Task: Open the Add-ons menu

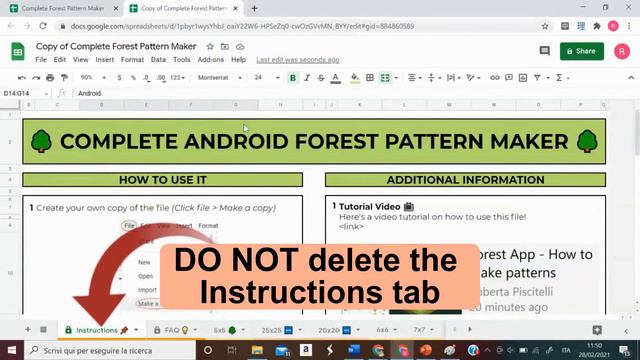Action: click(x=211, y=60)
